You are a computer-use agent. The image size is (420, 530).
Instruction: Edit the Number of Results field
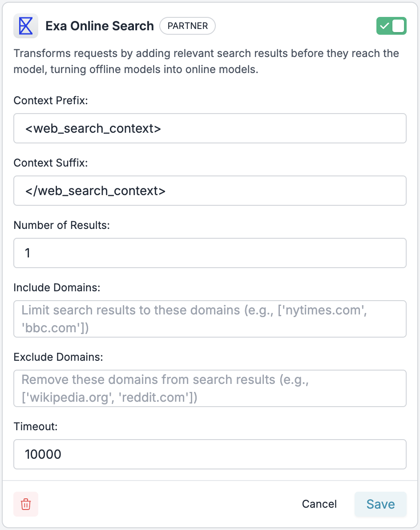[210, 253]
